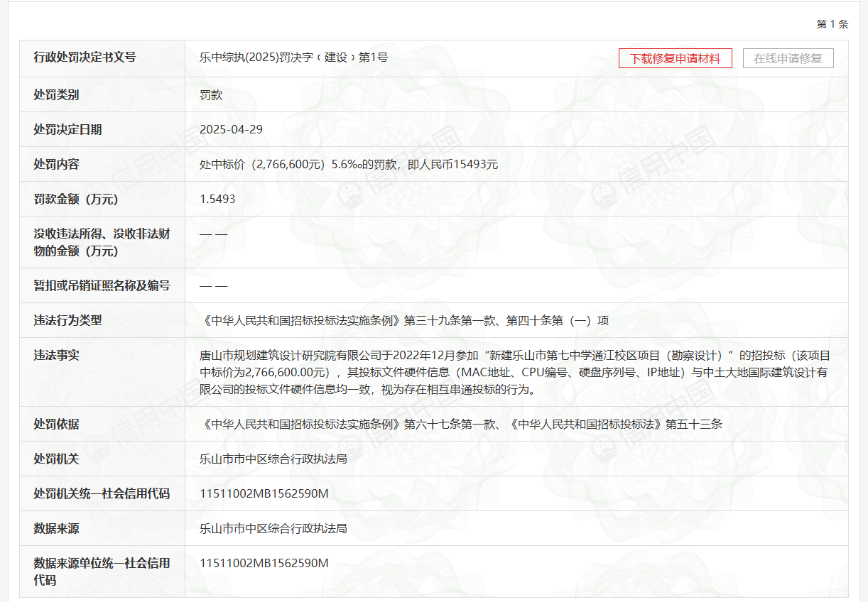Select credit code in 数据来源单位 row
The height and width of the screenshot is (602, 868).
(x=264, y=563)
